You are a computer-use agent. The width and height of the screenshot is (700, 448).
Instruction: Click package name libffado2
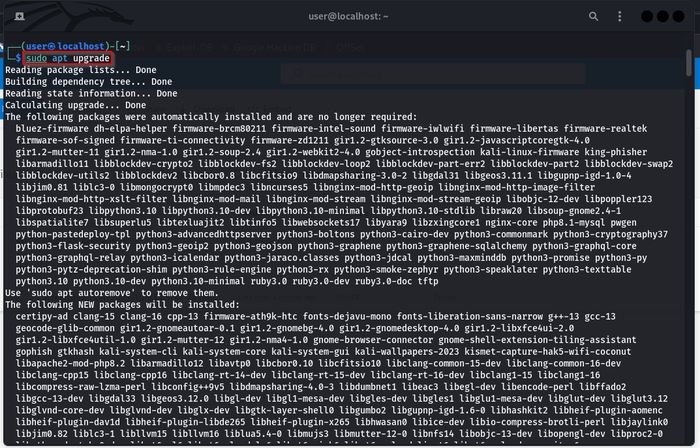tap(605, 387)
